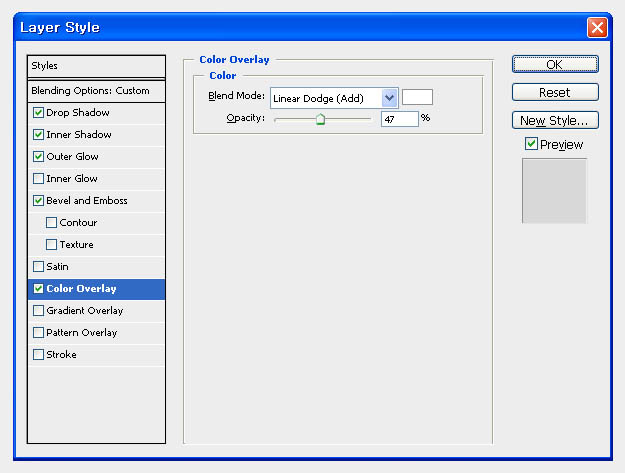
Task: Select Gradient Overlay in styles list
Action: [x=96, y=311]
